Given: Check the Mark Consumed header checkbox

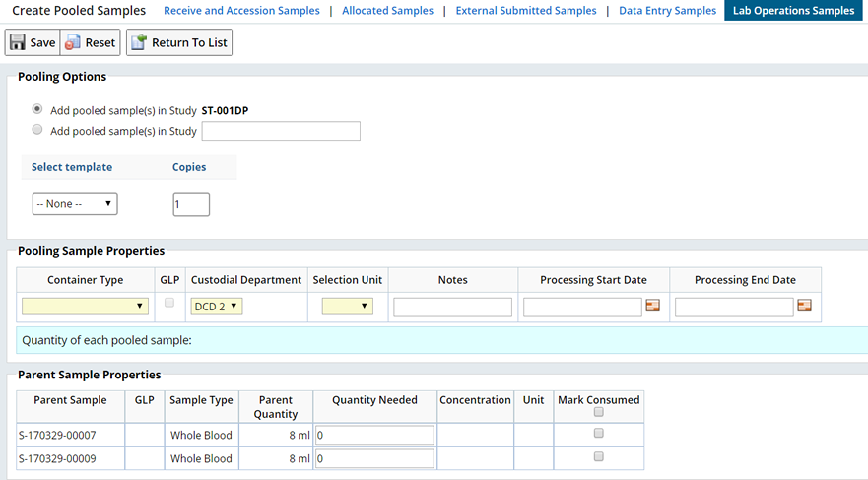Looking at the screenshot, I should (x=598, y=412).
